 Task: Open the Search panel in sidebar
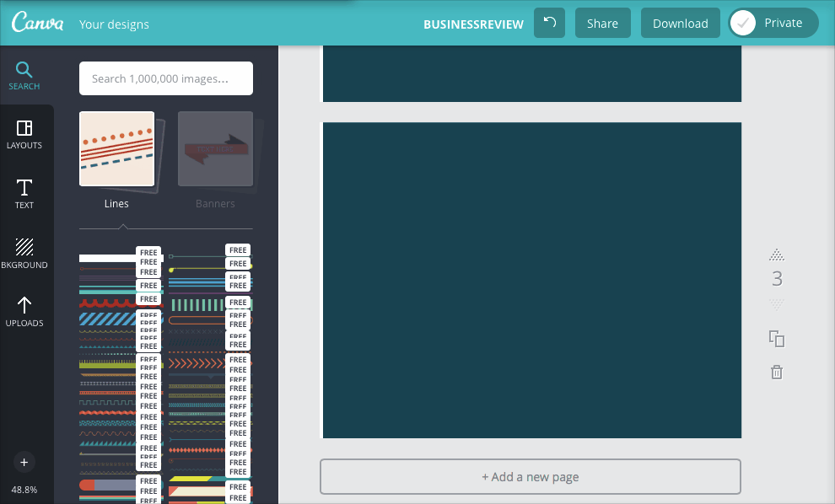point(24,76)
